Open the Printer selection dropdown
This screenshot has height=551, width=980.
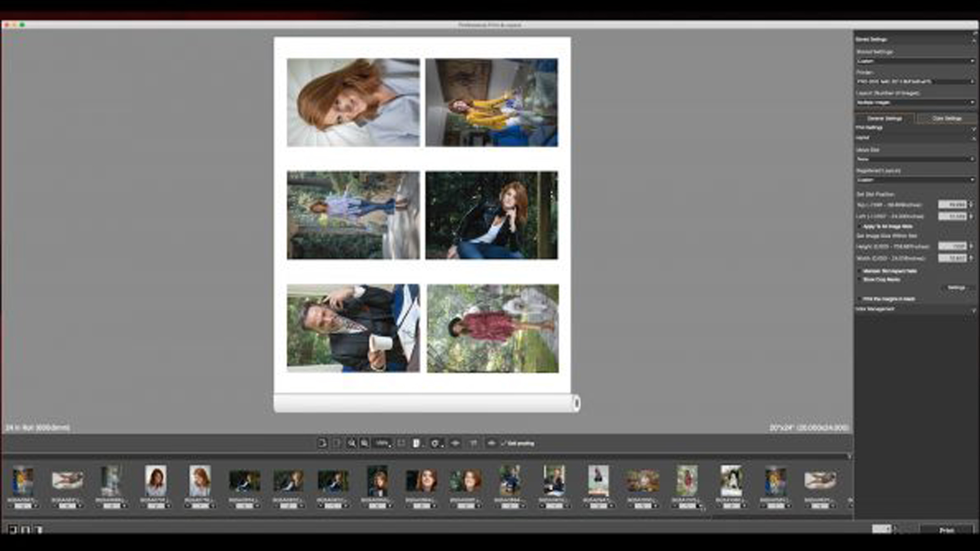[x=915, y=82]
